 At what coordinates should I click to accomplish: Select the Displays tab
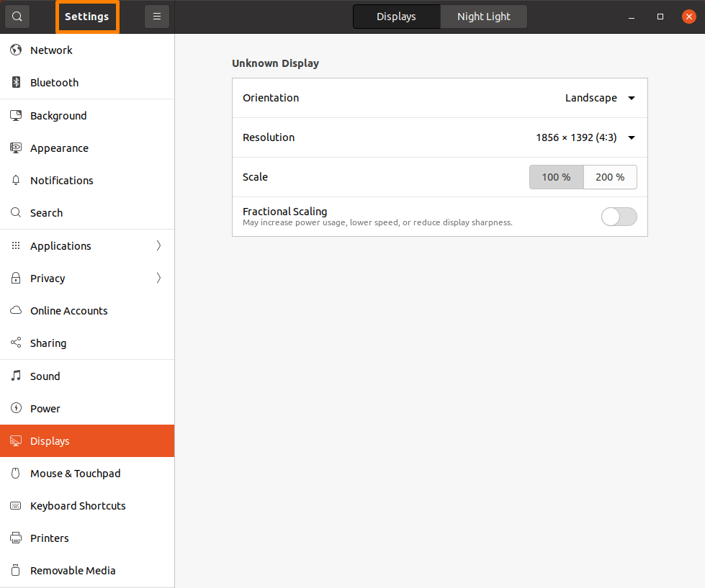396,16
